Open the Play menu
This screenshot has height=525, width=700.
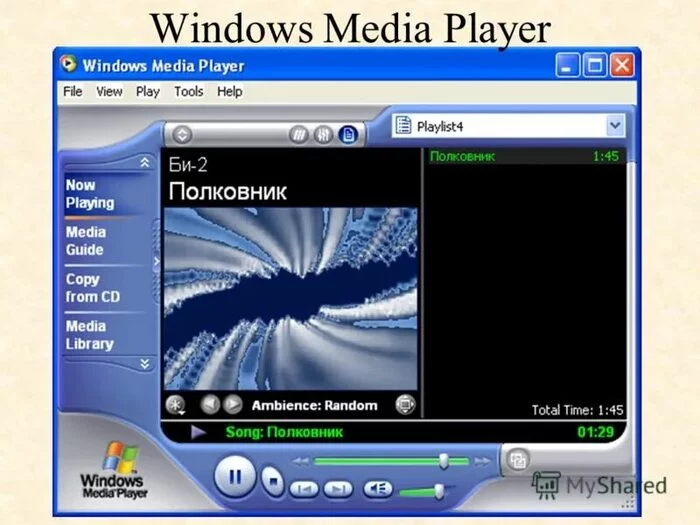point(148,92)
